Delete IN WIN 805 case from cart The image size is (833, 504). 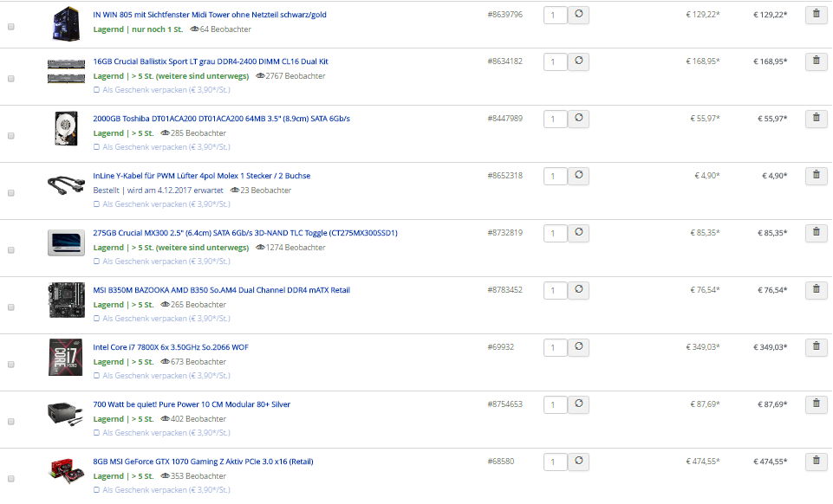point(816,15)
